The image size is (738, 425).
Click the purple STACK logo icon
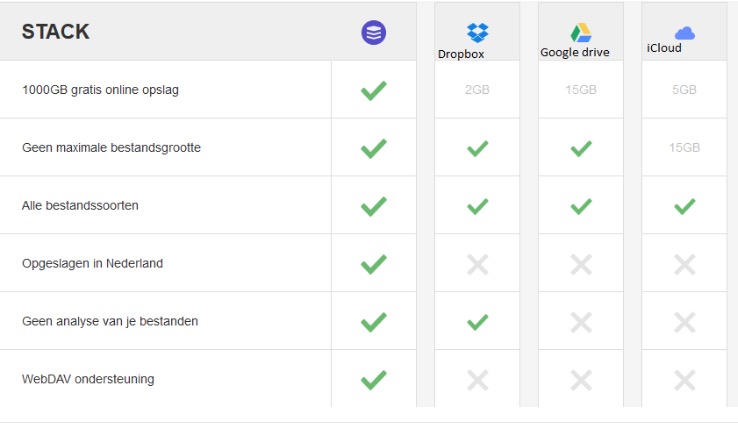point(374,32)
